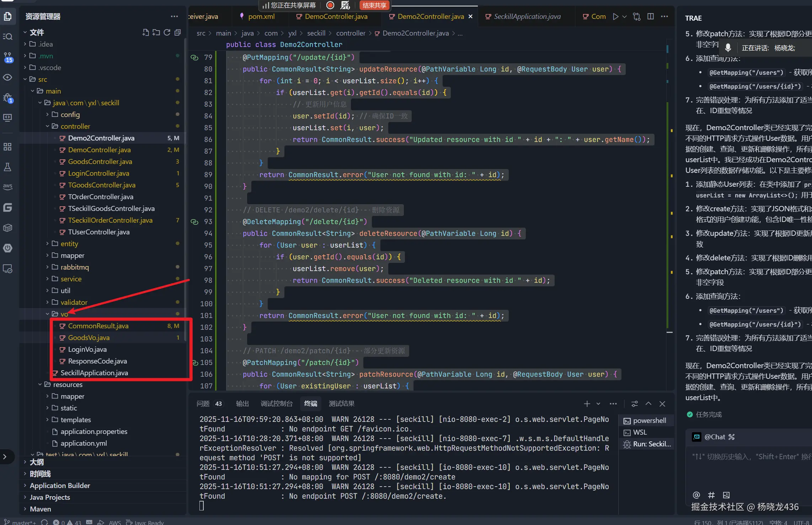Open the Search view in activity bar
This screenshot has height=525, width=812.
click(8, 37)
